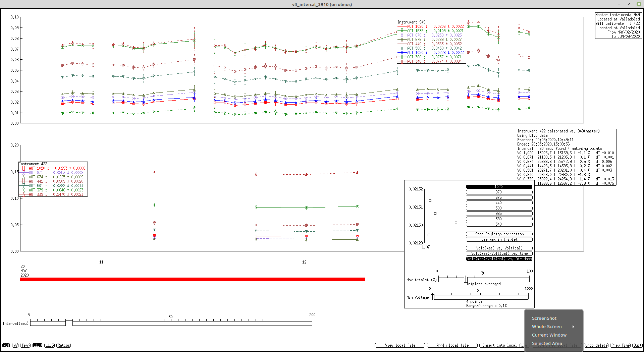Viewport: 644px width, 352px height.
Task: Click the lowest point in the air mass scatter plot
Action: tap(429, 235)
